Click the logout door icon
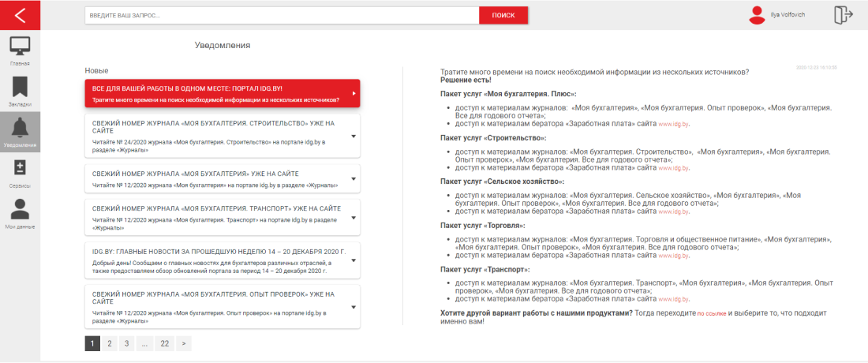This screenshot has width=868, height=363. (844, 15)
